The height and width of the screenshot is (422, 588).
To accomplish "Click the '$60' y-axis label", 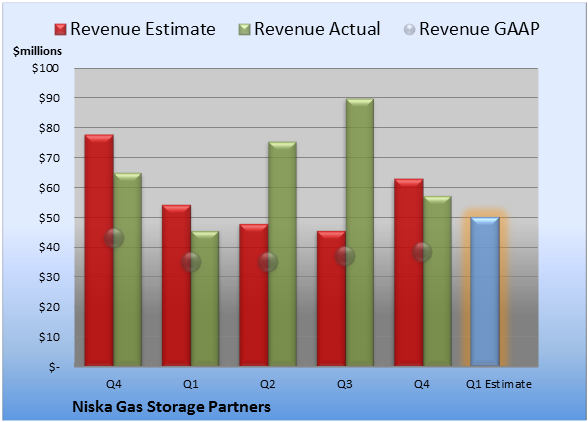I will coord(49,188).
